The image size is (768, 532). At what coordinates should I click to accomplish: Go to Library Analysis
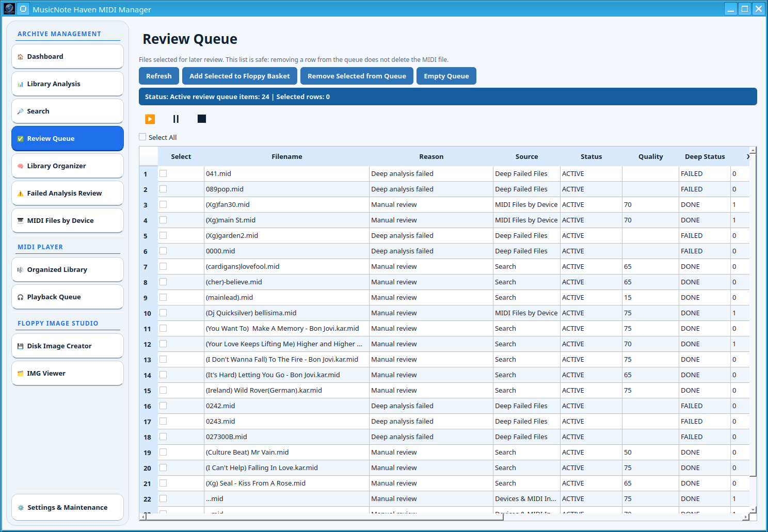[68, 84]
